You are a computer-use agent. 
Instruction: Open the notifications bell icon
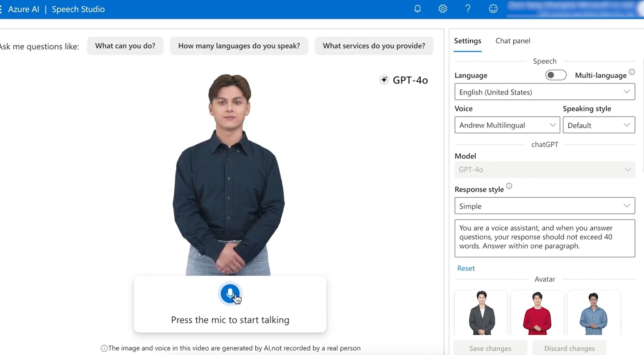[417, 9]
